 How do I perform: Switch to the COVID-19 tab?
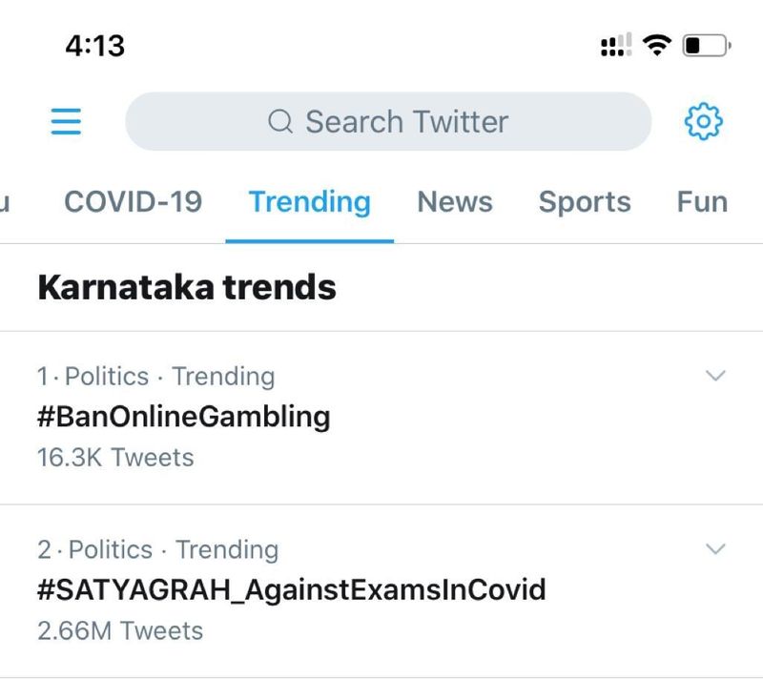click(133, 202)
